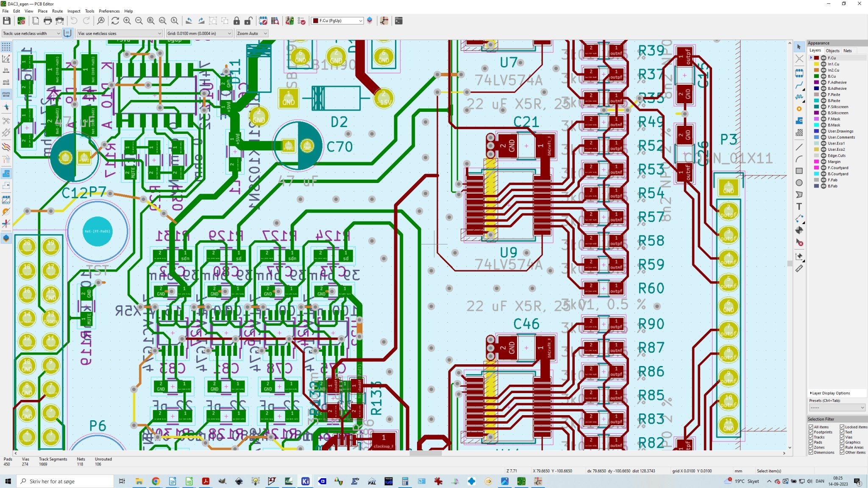This screenshot has width=868, height=488.
Task: Switch to the Objects tab
Action: [x=832, y=50]
